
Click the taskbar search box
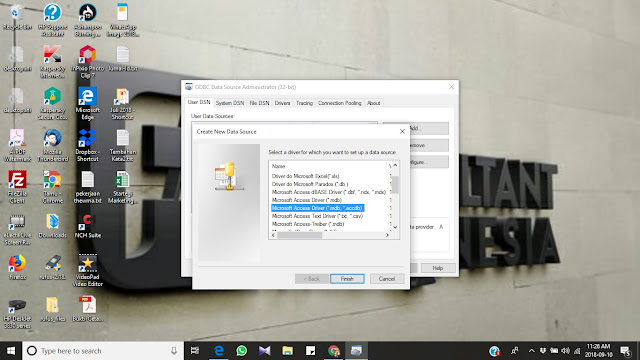[x=103, y=351]
